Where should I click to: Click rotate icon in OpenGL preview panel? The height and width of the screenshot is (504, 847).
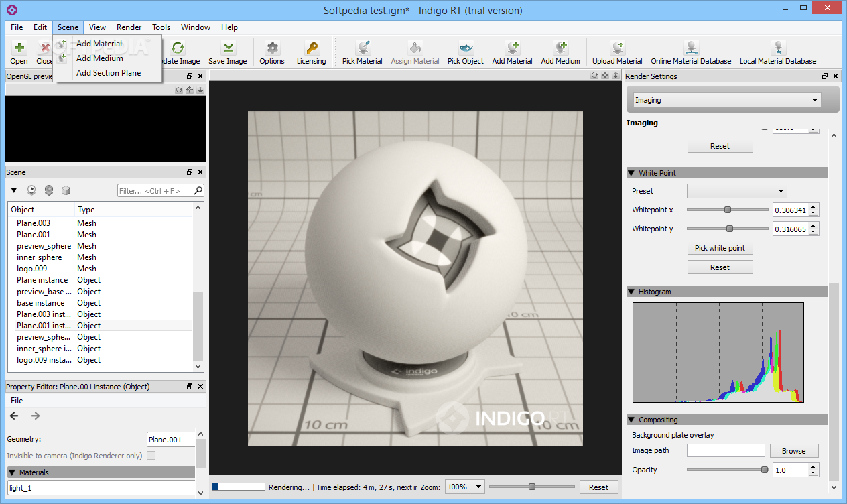[179, 90]
